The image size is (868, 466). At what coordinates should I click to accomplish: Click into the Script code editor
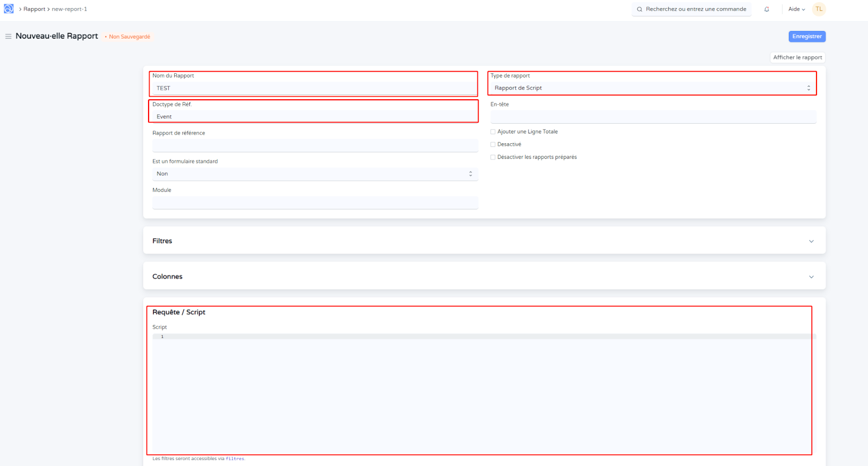click(x=483, y=391)
